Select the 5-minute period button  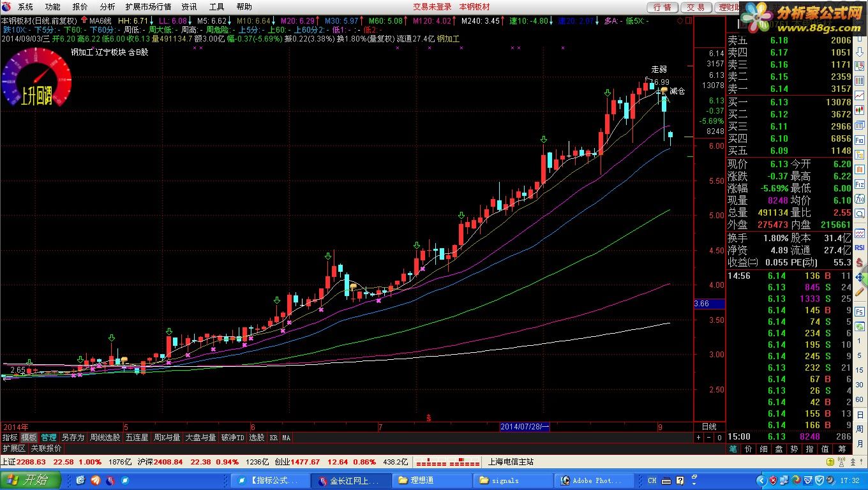859,355
